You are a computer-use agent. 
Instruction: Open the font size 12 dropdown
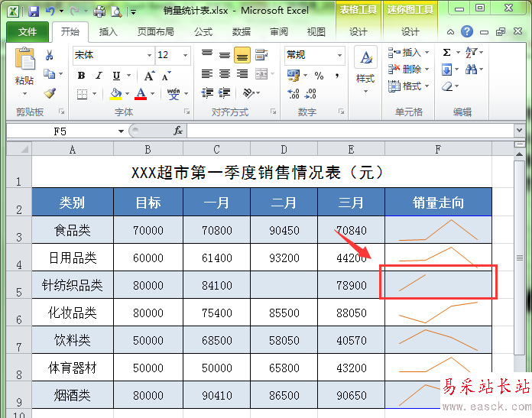[185, 55]
